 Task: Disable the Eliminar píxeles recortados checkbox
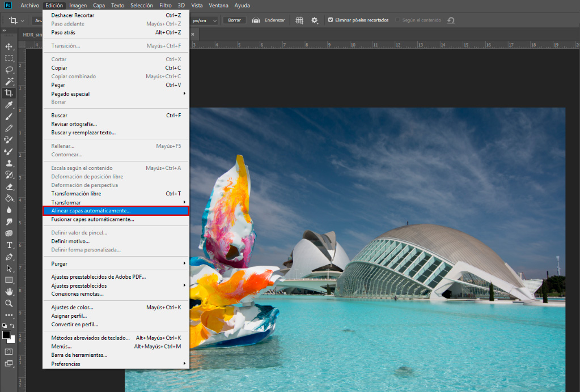coord(330,19)
